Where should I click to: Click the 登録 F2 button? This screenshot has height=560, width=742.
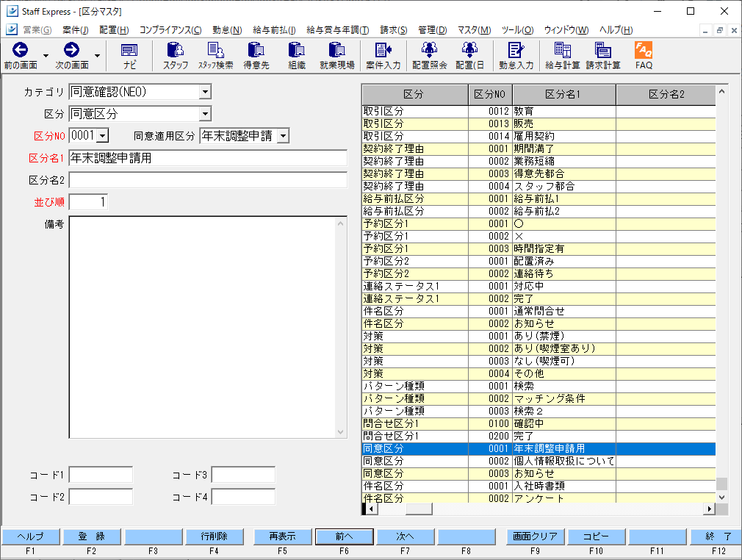pyautogui.click(x=92, y=536)
